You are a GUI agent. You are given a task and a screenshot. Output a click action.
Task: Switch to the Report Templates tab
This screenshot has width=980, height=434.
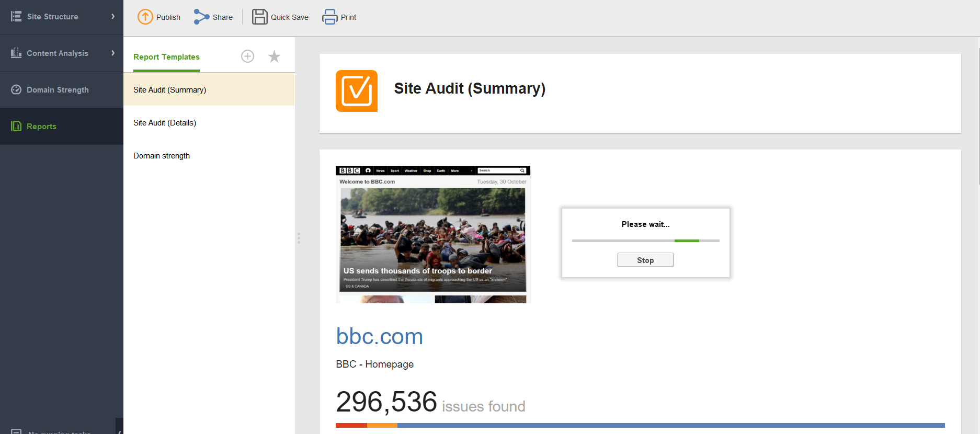click(x=166, y=57)
